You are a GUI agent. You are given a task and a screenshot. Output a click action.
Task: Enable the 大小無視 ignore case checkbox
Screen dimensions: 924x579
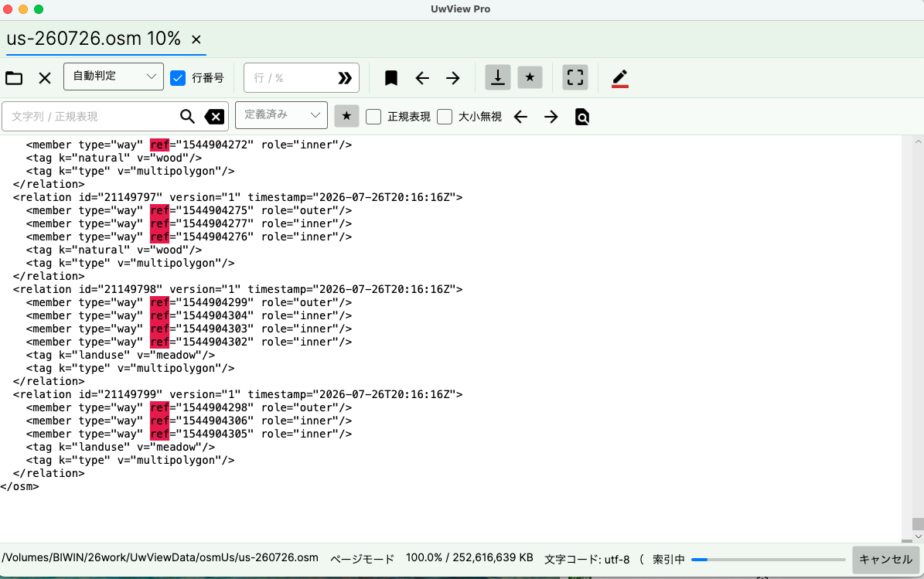(445, 117)
